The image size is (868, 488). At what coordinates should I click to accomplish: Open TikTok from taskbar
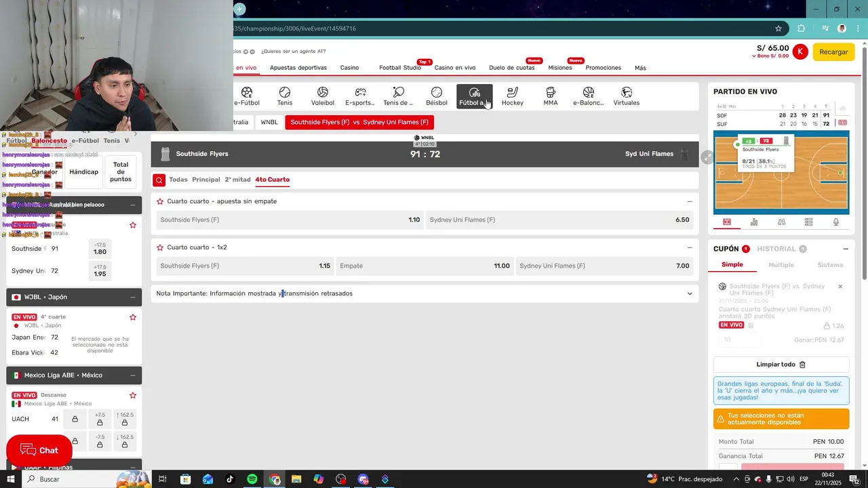pyautogui.click(x=230, y=479)
